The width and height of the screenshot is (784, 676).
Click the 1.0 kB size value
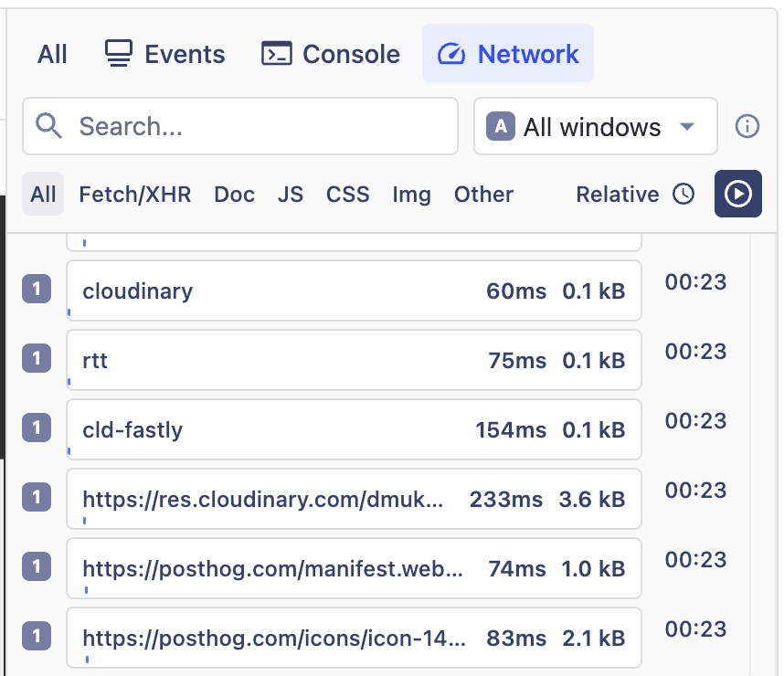pyautogui.click(x=594, y=569)
